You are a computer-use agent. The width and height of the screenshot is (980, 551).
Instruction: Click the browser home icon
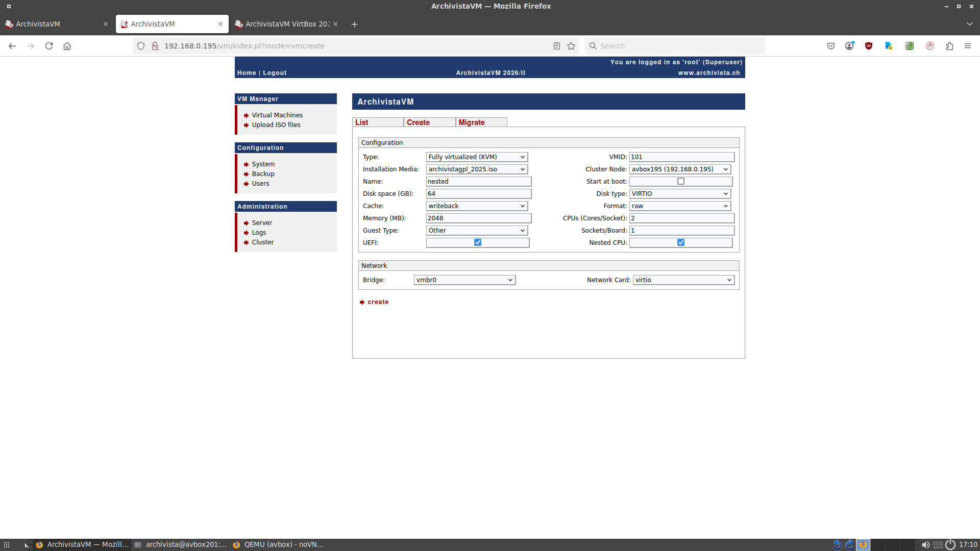tap(67, 46)
